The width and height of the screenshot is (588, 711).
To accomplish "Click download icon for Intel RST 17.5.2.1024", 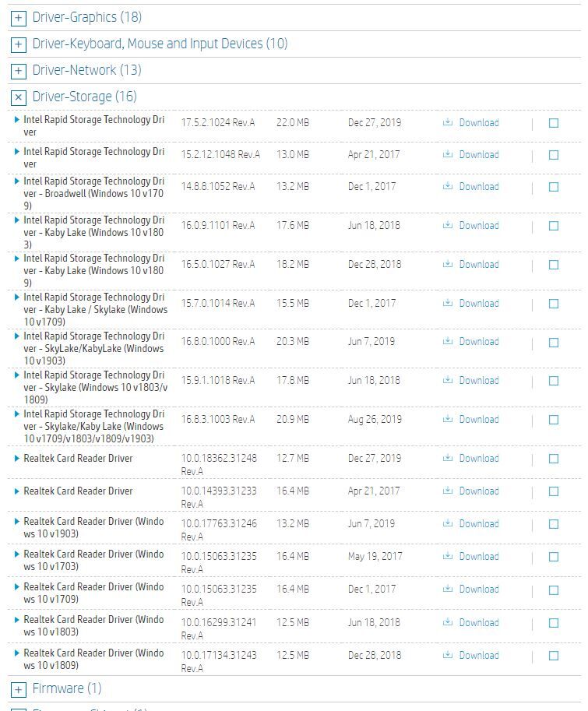I will pyautogui.click(x=448, y=122).
